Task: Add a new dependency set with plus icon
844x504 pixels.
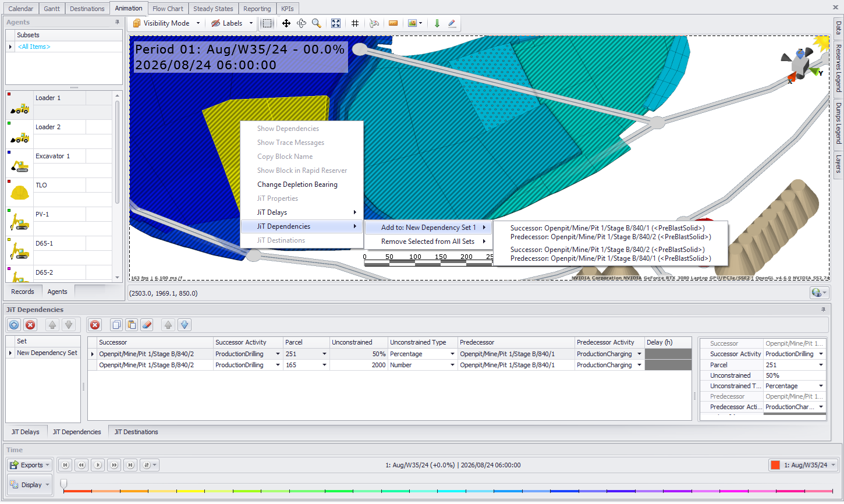Action: pyautogui.click(x=14, y=325)
